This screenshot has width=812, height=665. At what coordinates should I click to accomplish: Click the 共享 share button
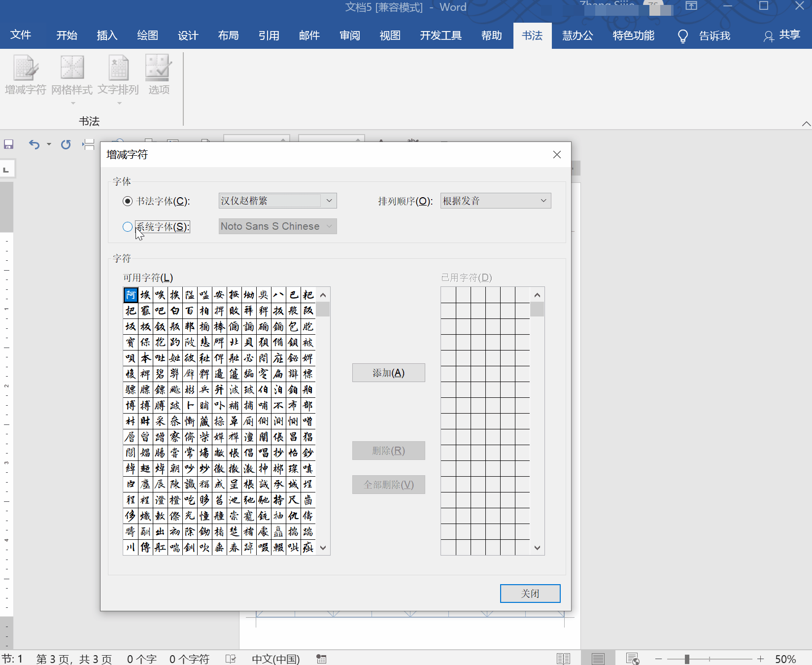[x=782, y=35]
